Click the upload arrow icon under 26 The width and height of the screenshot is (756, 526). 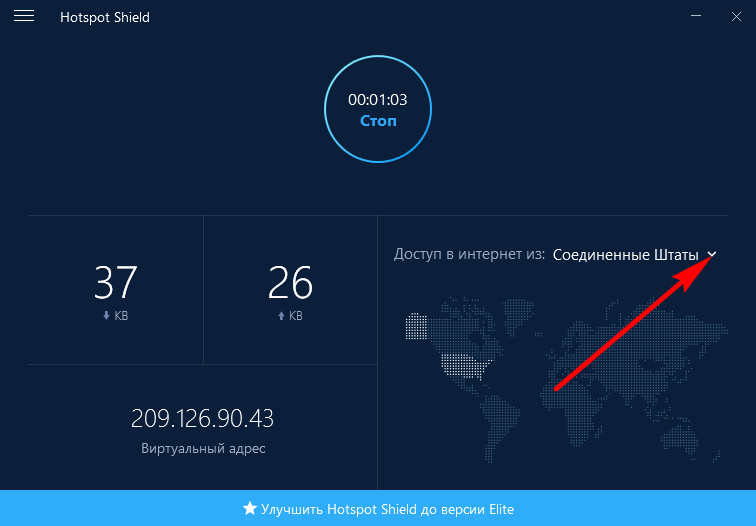point(281,316)
